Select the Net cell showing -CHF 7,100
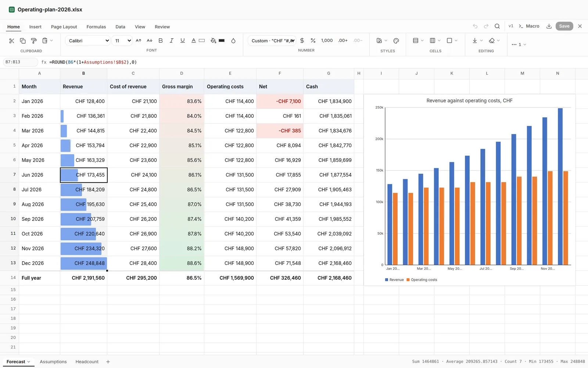588x368 pixels. click(280, 101)
